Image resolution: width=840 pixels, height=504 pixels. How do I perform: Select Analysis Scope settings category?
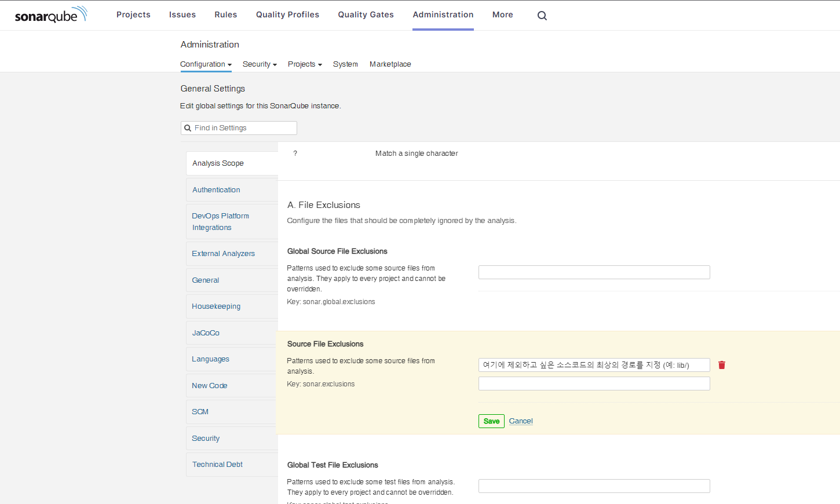(x=232, y=163)
